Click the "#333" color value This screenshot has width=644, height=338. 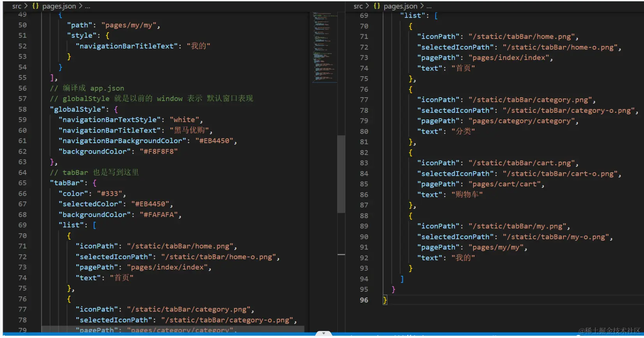tap(110, 193)
